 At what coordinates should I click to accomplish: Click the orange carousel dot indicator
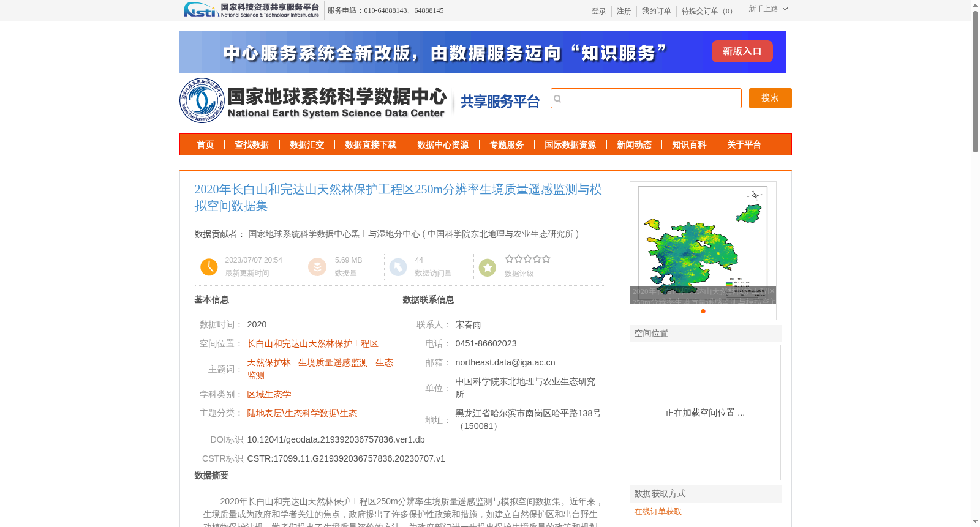[703, 311]
